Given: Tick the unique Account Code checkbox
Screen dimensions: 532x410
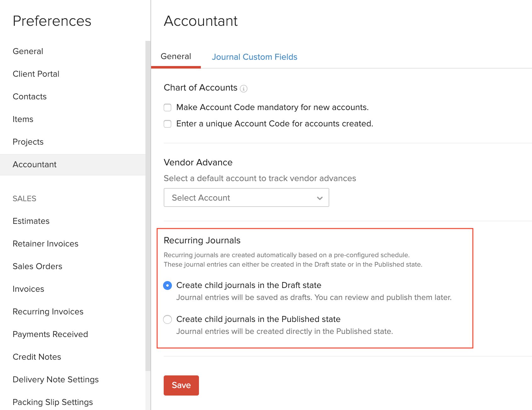Looking at the screenshot, I should pos(167,124).
